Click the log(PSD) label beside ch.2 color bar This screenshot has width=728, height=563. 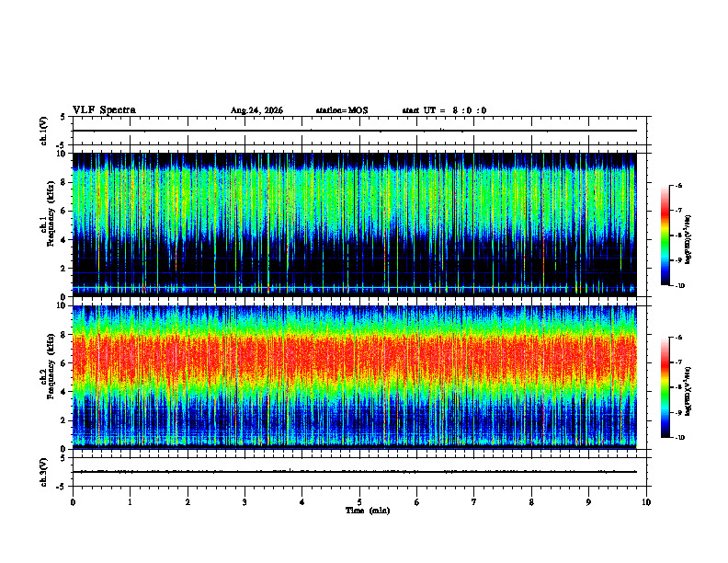coord(688,392)
